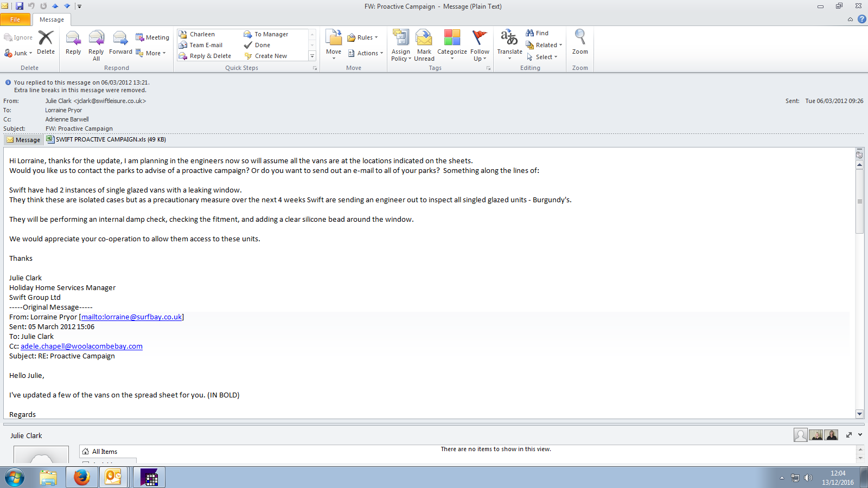Customize the Quick Access Toolbar dropdown
The image size is (868, 488).
(x=79, y=7)
